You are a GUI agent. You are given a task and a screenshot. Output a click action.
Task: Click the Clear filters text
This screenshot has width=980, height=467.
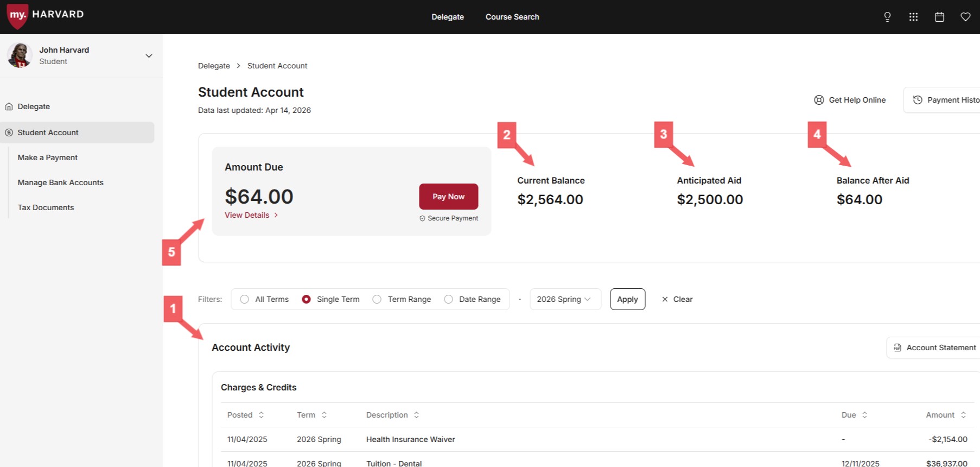coord(683,299)
